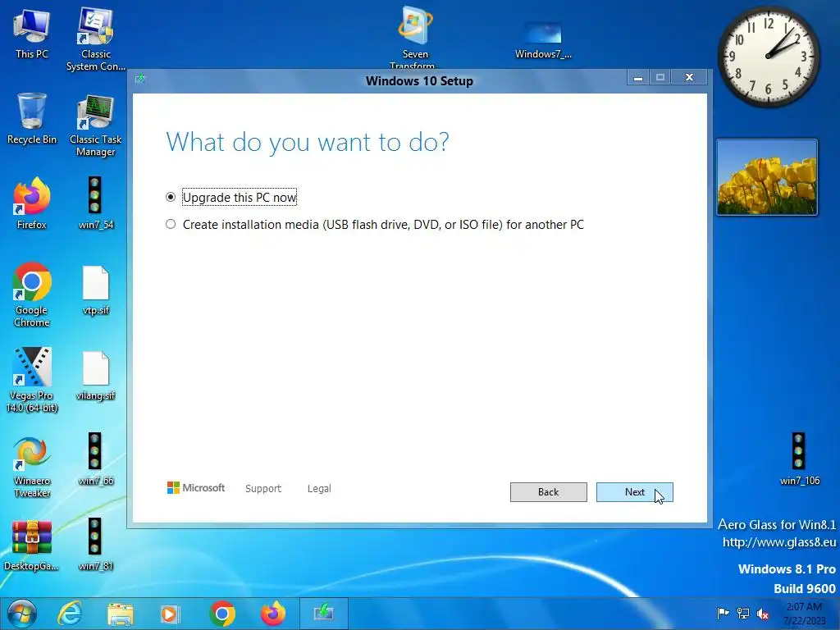
Task: Select the win7_106 desktop icon
Action: [799, 459]
